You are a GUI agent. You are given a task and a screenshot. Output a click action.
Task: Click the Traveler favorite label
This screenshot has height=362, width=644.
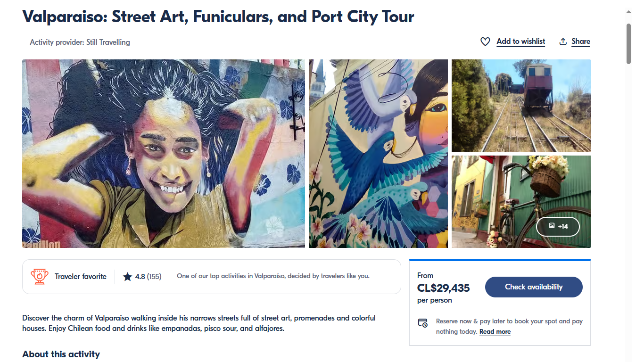coord(81,277)
